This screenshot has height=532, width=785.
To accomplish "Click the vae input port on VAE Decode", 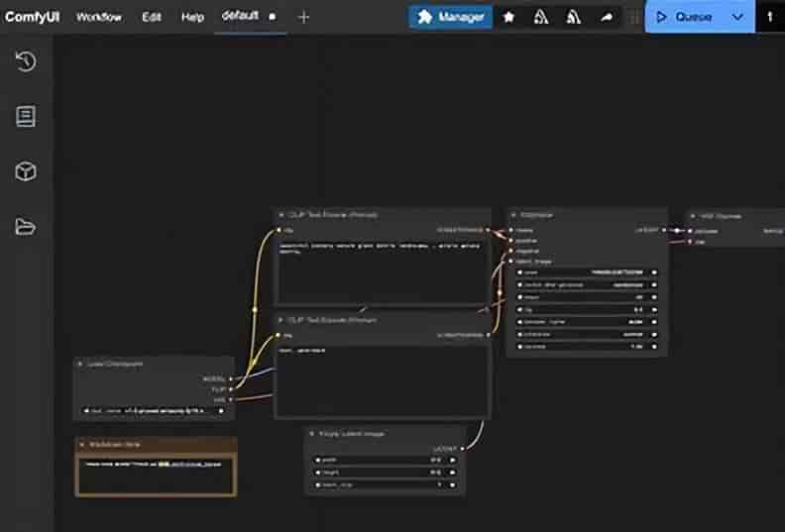I will tap(690, 242).
